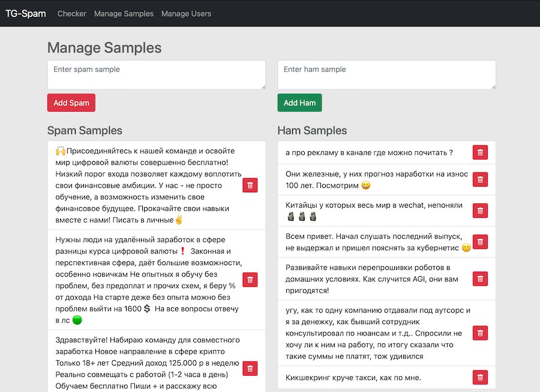Select the Ham Samples heading
Image resolution: width=540 pixels, height=392 pixels.
[312, 130]
